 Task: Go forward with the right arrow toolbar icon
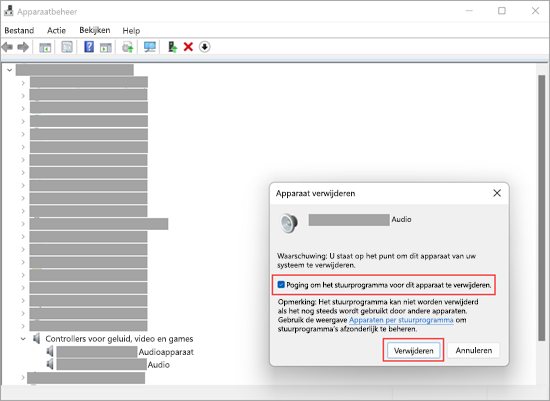(23, 47)
